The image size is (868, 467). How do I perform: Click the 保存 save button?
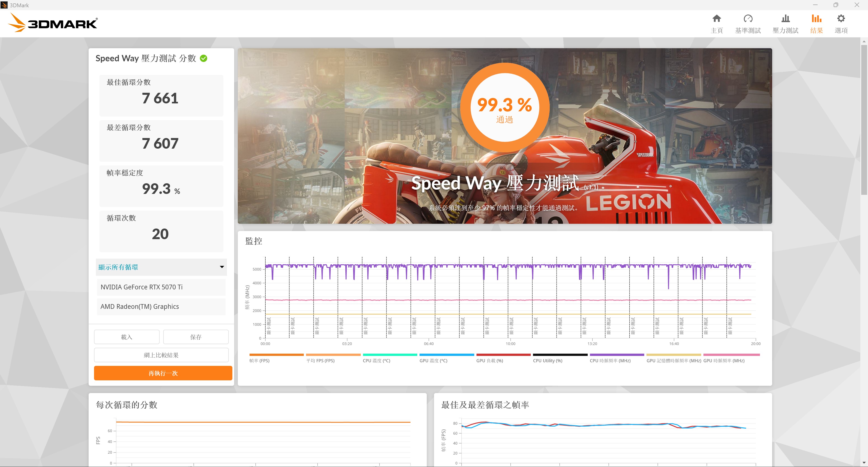click(196, 337)
